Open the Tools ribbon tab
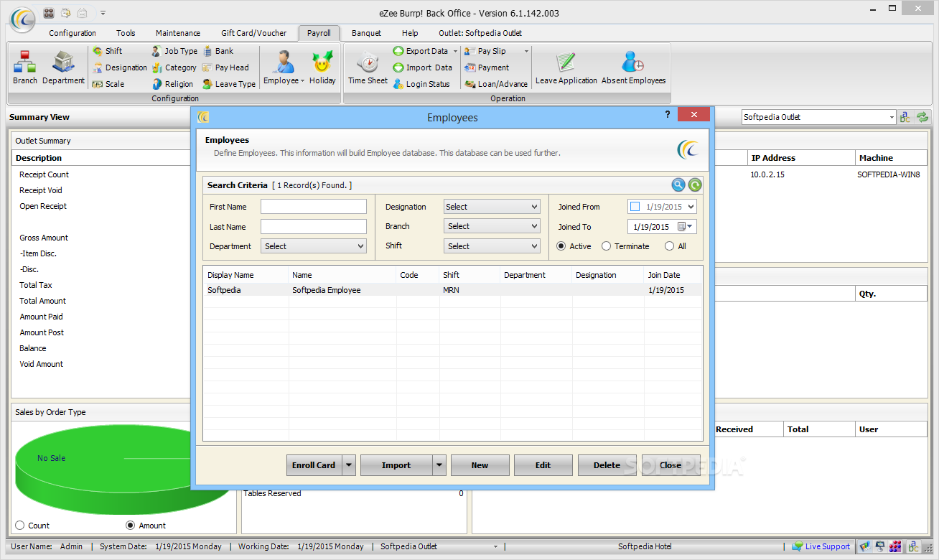Screen dimensions: 939x560 (x=126, y=33)
